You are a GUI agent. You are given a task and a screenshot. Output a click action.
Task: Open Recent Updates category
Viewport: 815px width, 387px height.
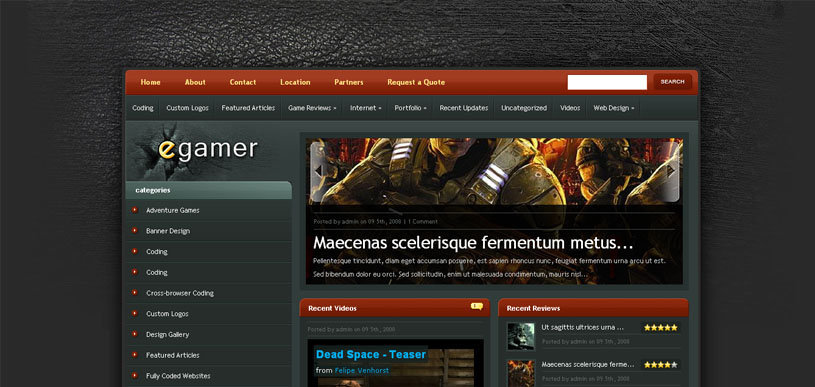click(464, 108)
